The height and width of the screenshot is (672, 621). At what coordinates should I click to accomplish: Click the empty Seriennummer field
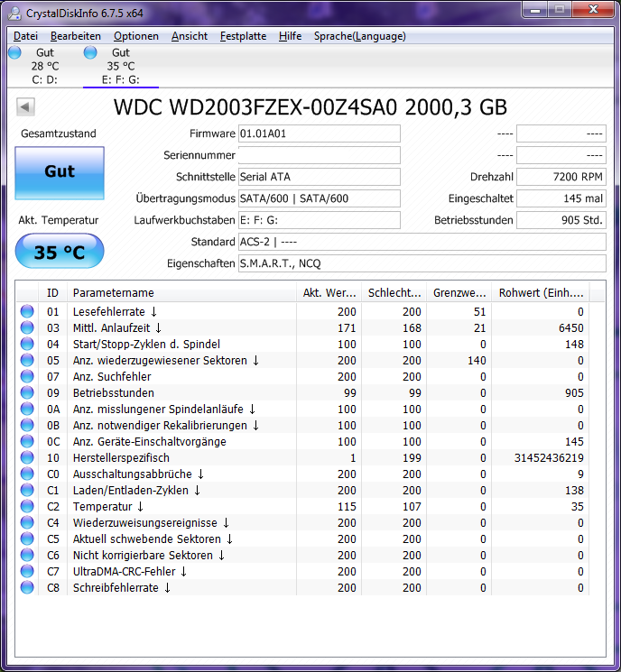[x=320, y=155]
